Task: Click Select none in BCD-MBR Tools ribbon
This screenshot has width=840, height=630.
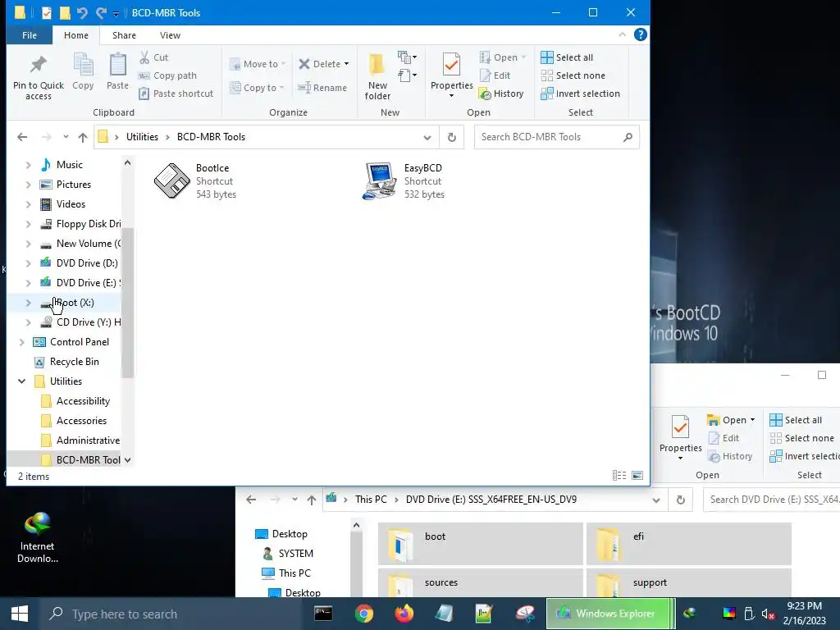Action: pyautogui.click(x=573, y=75)
